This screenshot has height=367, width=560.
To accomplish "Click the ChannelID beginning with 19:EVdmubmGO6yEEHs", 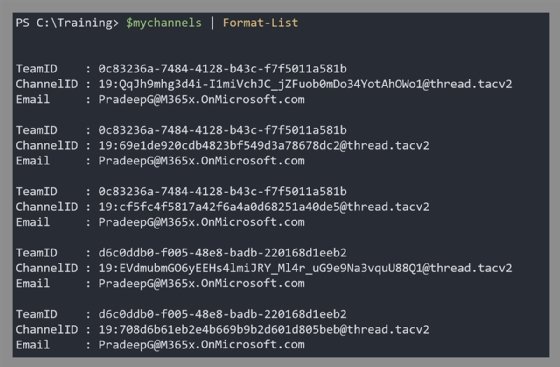I will pyautogui.click(x=305, y=268).
